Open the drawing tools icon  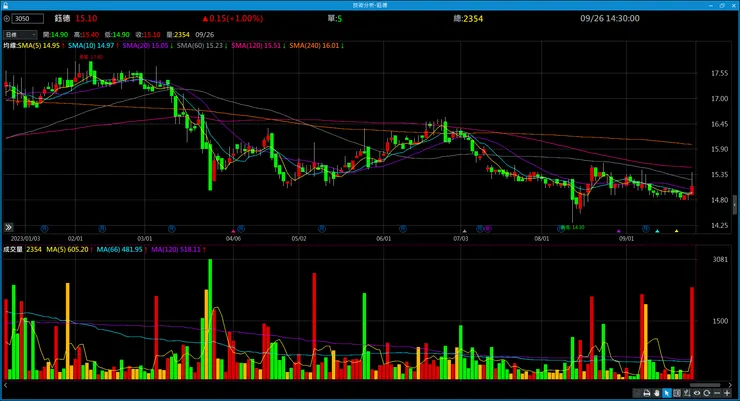pyautogui.click(x=687, y=393)
